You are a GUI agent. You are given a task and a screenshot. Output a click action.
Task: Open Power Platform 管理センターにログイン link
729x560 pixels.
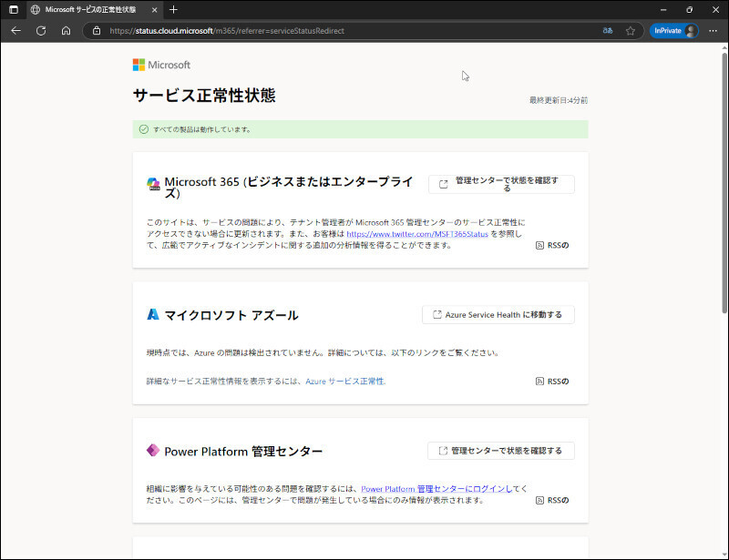click(436, 489)
